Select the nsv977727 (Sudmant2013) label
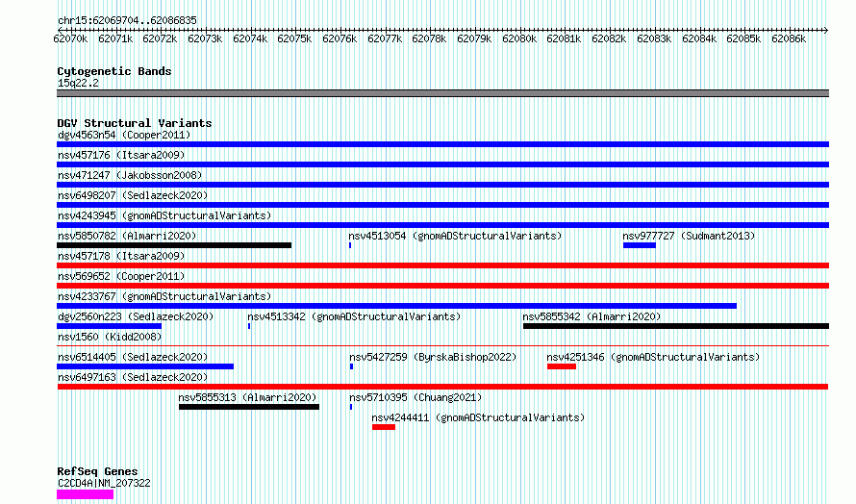Screen dimensions: 856x504 (689, 236)
